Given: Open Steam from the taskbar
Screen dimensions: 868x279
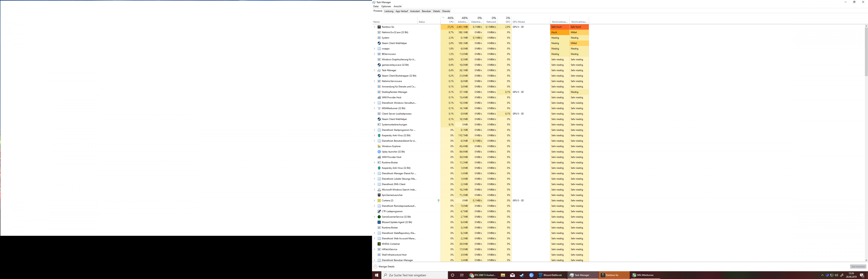Looking at the screenshot, I should [522, 275].
